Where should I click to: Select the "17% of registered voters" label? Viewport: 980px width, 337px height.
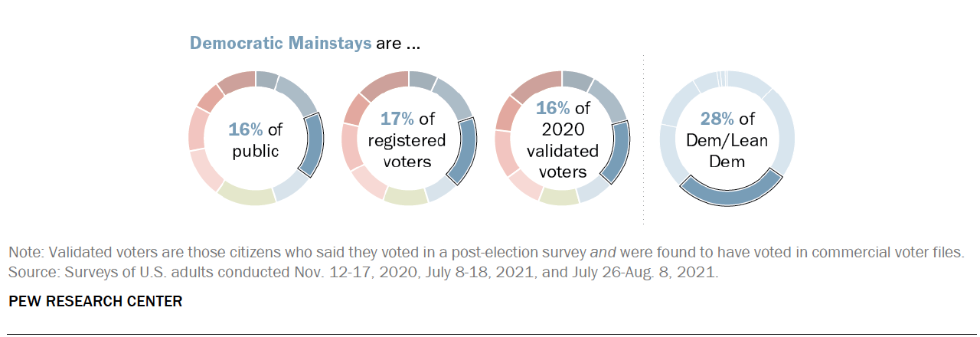coord(408,139)
